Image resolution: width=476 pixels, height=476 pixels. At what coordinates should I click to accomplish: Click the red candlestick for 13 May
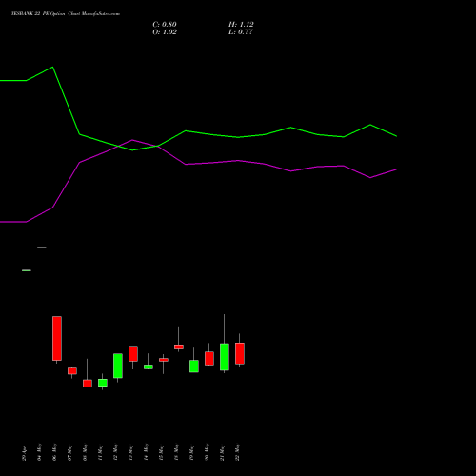point(133,353)
